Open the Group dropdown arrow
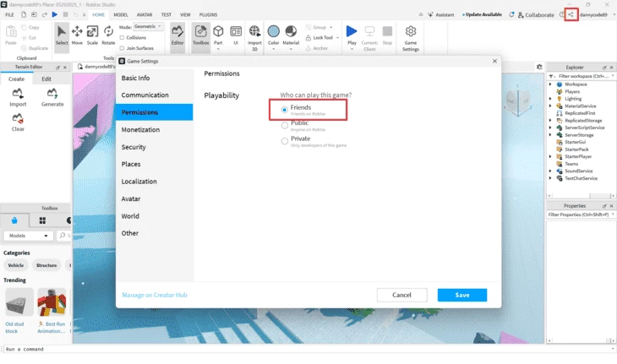 331,27
